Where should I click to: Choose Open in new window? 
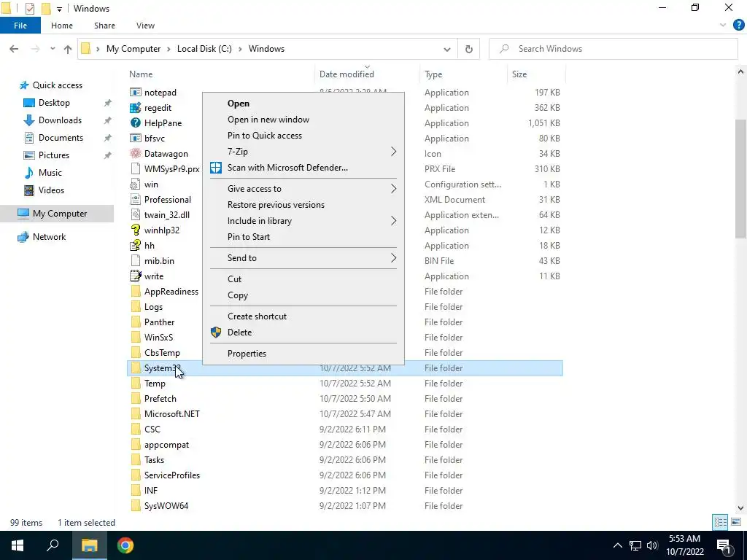pyautogui.click(x=268, y=120)
